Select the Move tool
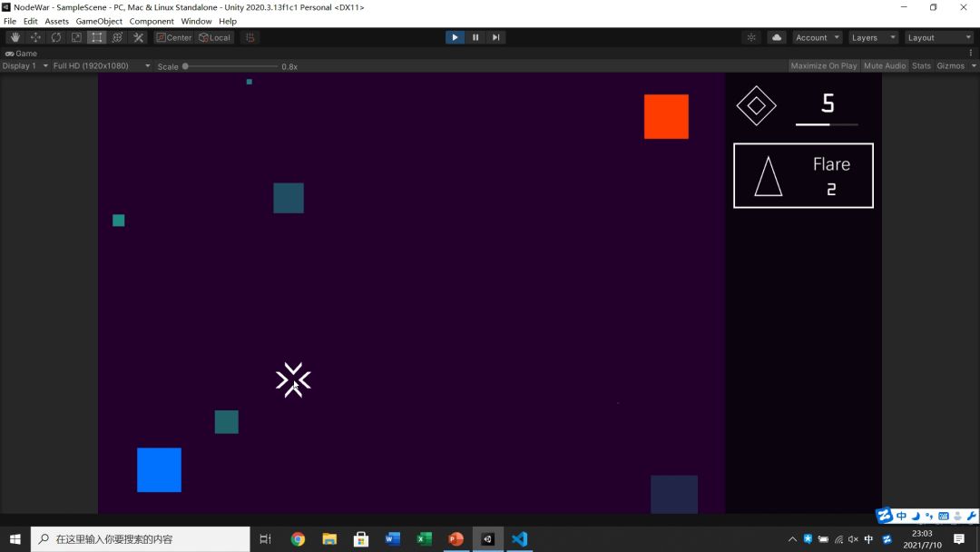 (35, 37)
